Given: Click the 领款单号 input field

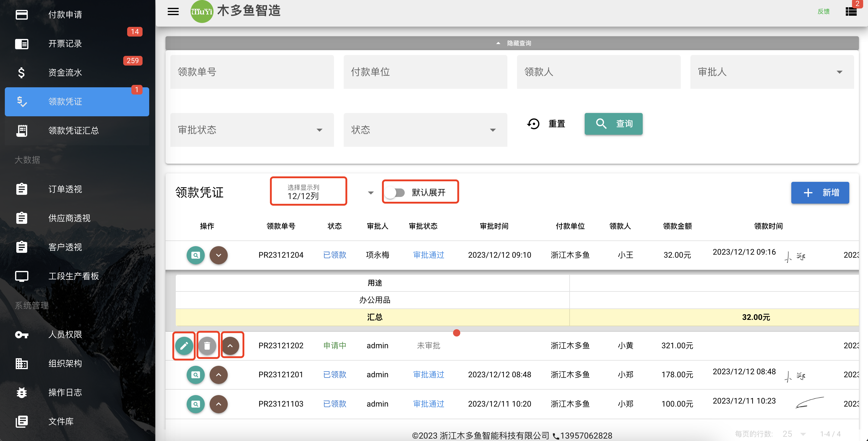Looking at the screenshot, I should [252, 72].
